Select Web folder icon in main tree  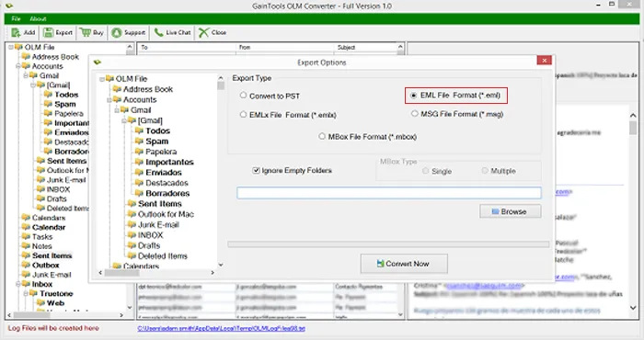coord(40,302)
